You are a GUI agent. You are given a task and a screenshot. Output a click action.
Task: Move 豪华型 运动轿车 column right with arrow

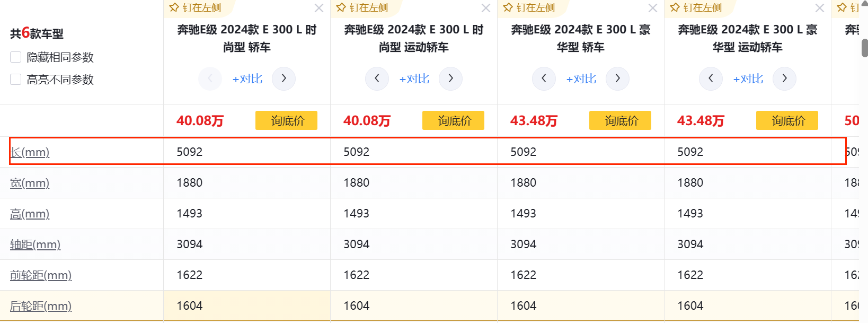point(784,78)
